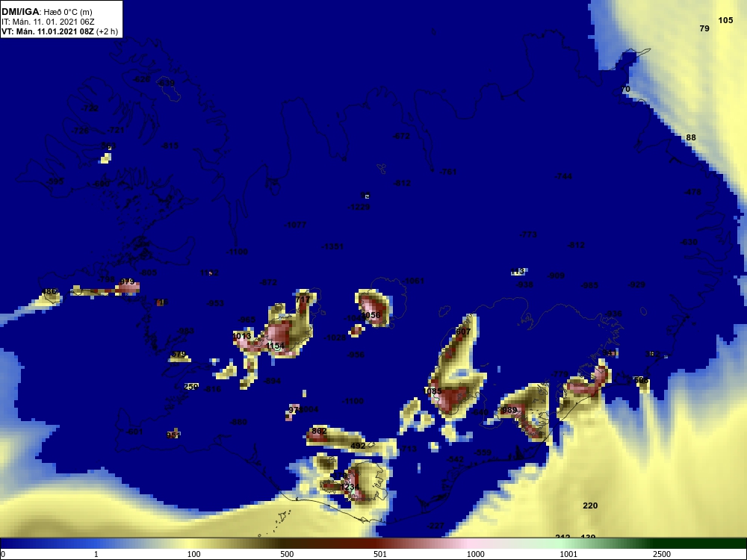This screenshot has width=747, height=560.
Task: Click the '88' value label
Action: [x=691, y=137]
